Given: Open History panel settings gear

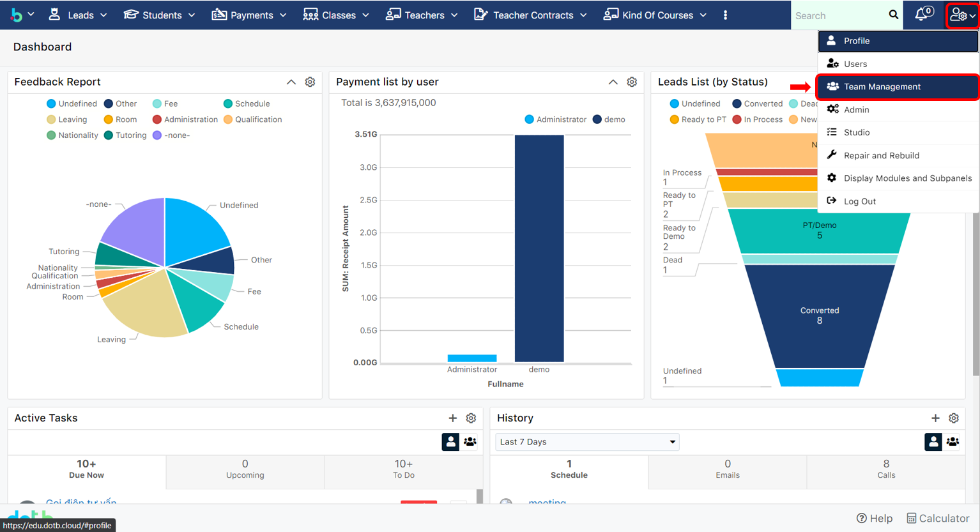Looking at the screenshot, I should pyautogui.click(x=953, y=418).
